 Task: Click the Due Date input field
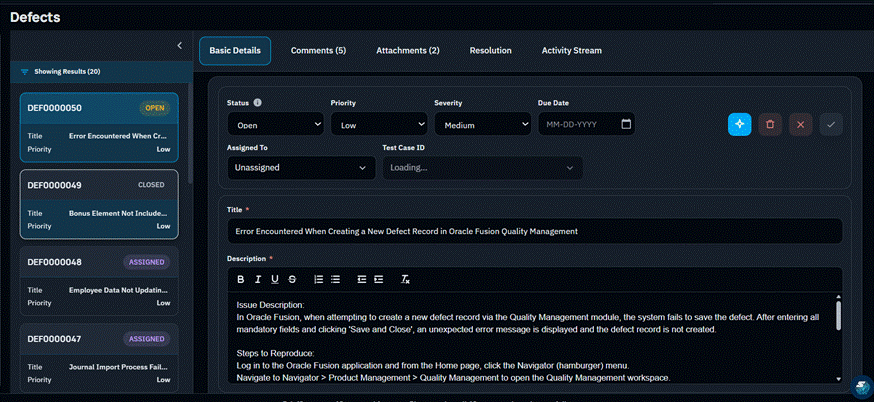click(x=586, y=124)
